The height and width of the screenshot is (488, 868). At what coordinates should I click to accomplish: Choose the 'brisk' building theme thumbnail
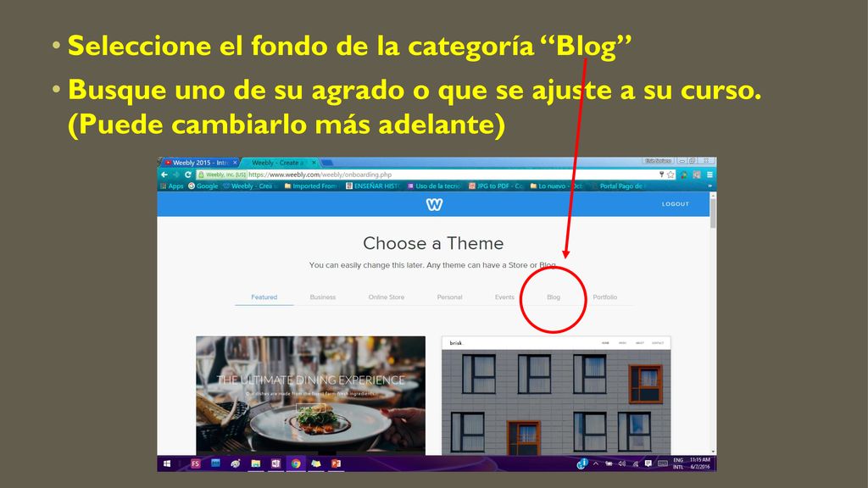click(556, 395)
